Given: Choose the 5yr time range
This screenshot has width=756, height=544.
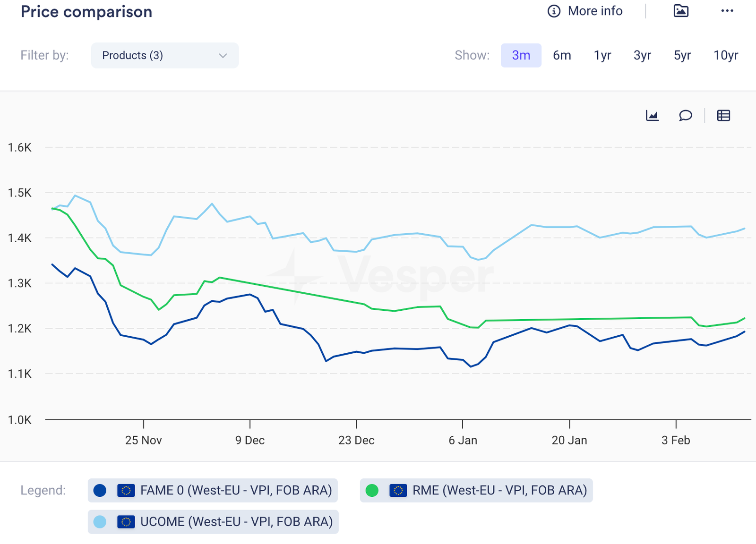Looking at the screenshot, I should tap(682, 55).
